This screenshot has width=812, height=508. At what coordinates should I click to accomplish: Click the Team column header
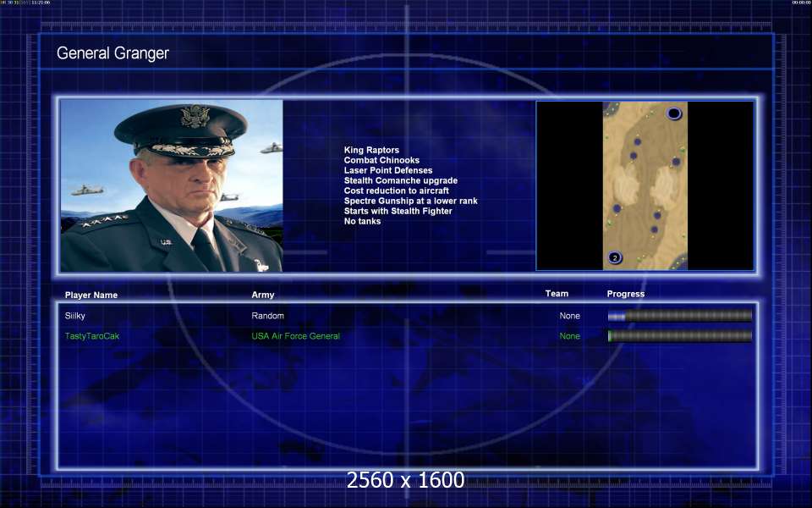pyautogui.click(x=557, y=294)
